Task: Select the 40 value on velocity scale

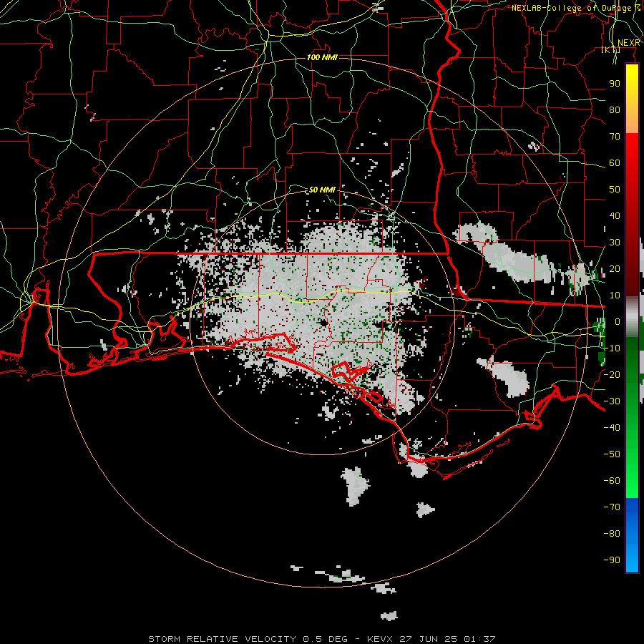Action: 615,215
